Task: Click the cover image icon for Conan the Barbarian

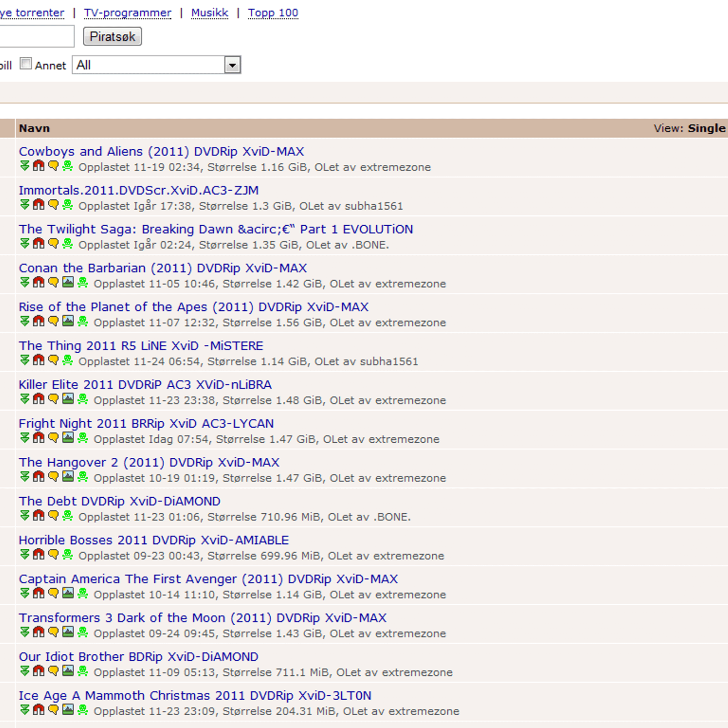Action: (x=68, y=283)
